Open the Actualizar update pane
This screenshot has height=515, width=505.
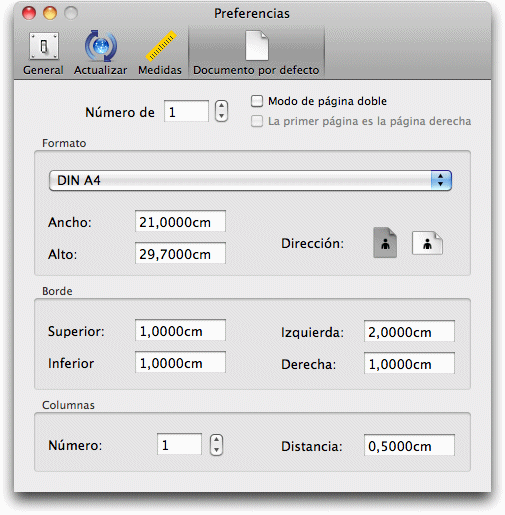tap(100, 53)
